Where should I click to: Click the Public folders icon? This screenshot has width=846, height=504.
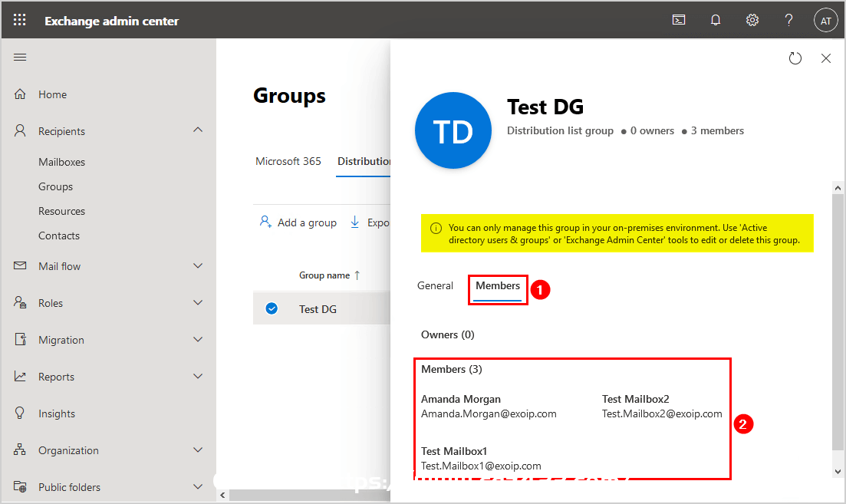coord(20,486)
